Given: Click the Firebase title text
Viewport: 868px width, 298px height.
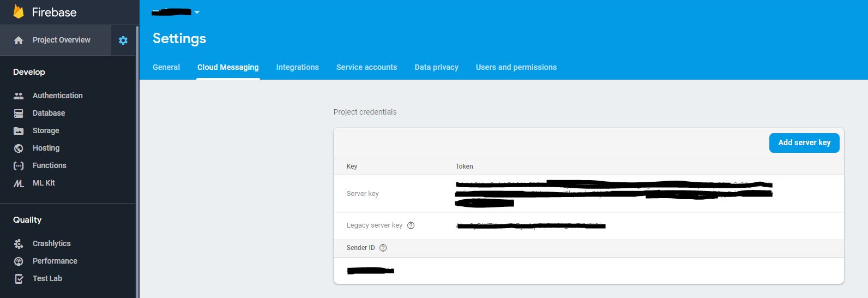Looking at the screenshot, I should (x=54, y=12).
